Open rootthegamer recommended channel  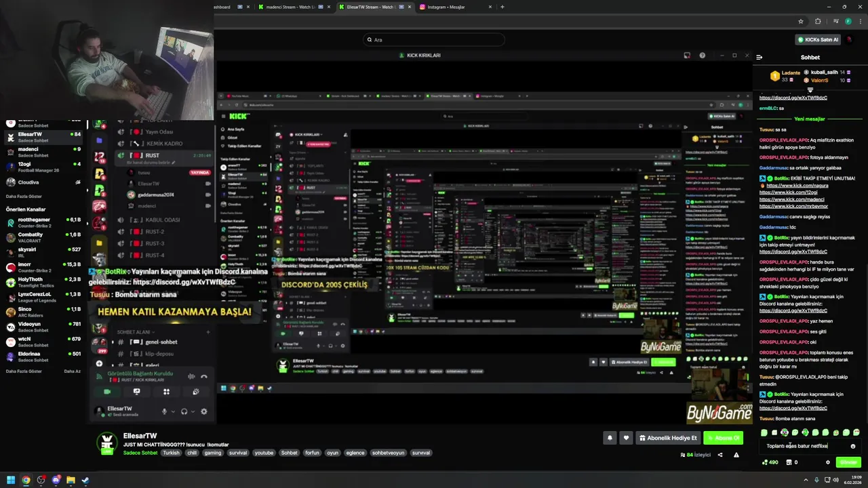(43, 222)
